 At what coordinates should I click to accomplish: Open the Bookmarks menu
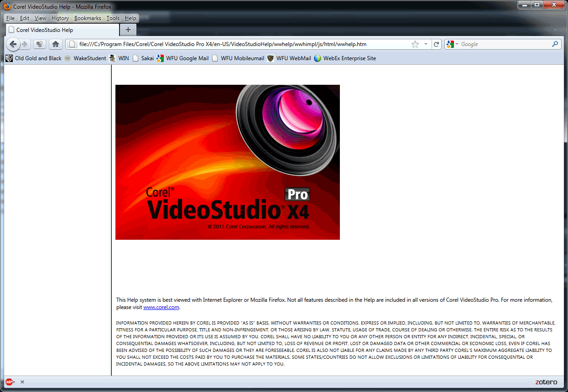pos(88,18)
